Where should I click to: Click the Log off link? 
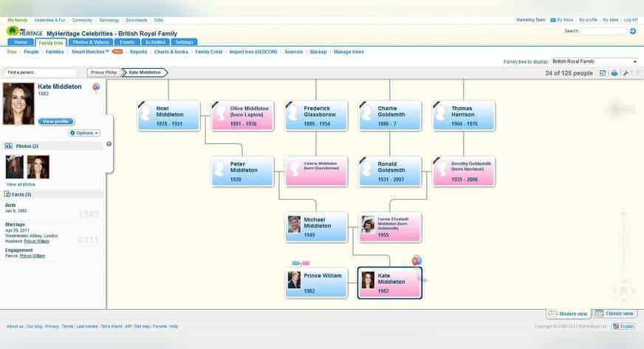tap(631, 20)
